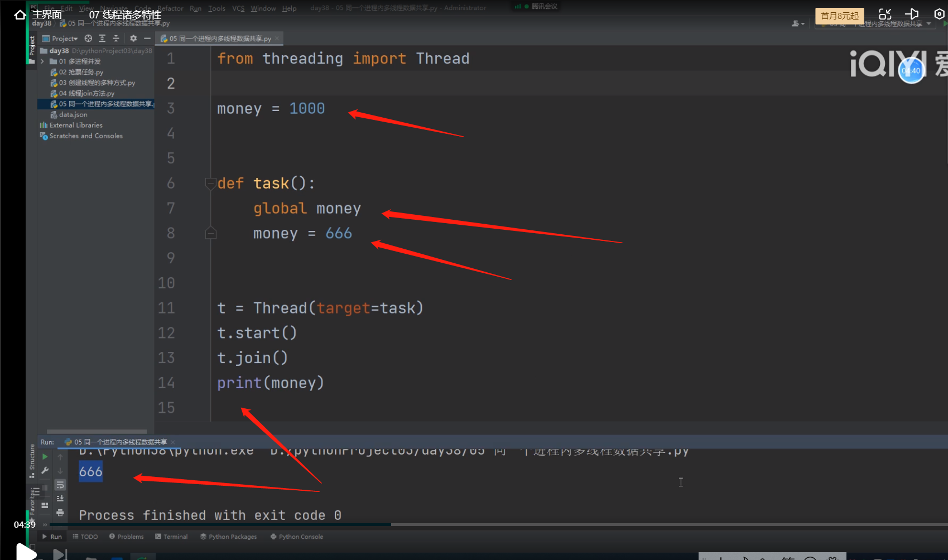Open the Run tool window tab at bottom
948x560 pixels.
[x=52, y=537]
